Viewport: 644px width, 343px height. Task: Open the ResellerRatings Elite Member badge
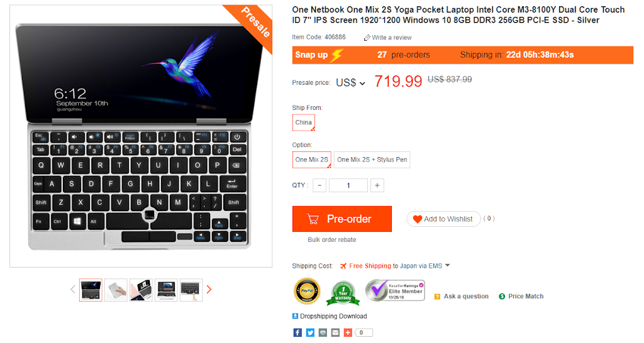pyautogui.click(x=395, y=290)
